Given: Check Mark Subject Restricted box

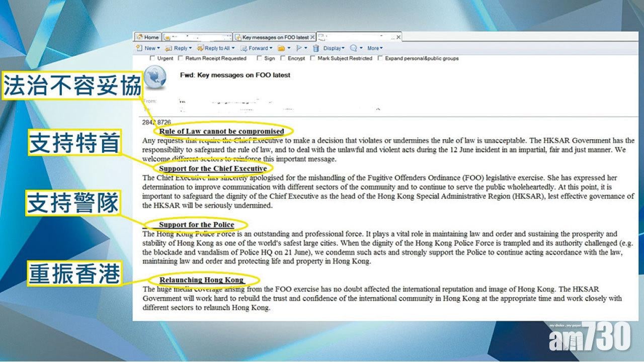Looking at the screenshot, I should pyautogui.click(x=312, y=58).
